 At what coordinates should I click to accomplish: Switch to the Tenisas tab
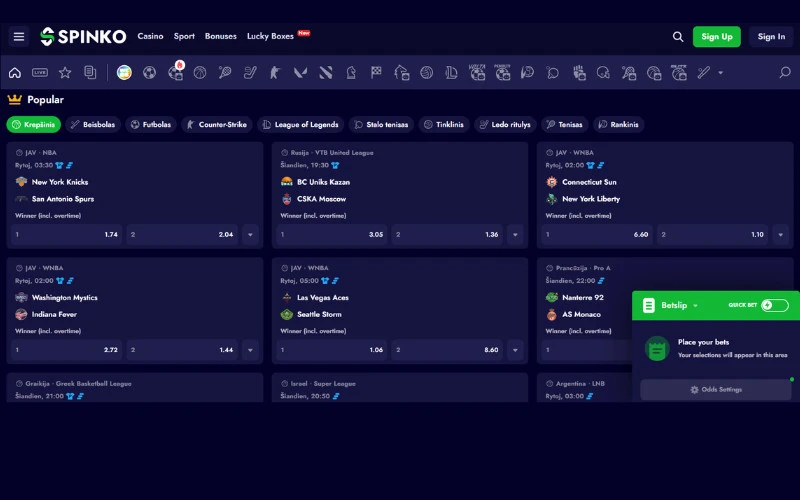click(564, 124)
